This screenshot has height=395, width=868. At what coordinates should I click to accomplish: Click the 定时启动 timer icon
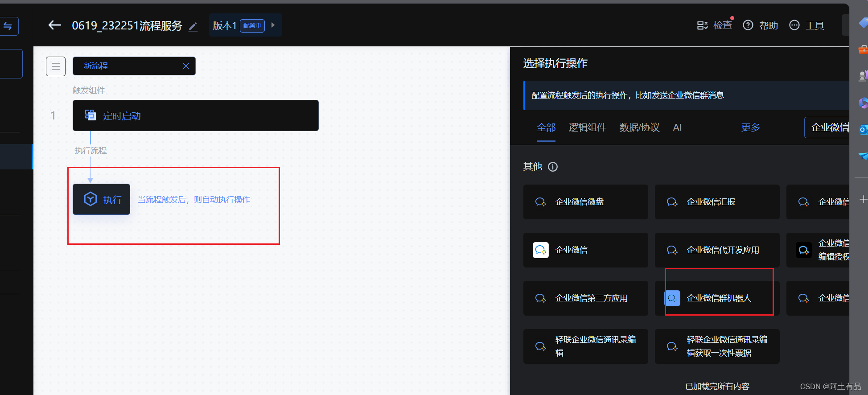pos(91,115)
